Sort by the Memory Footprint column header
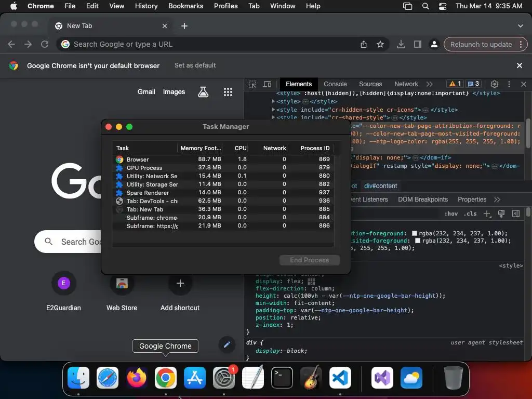Screen dimensions: 532x399 tap(201, 148)
